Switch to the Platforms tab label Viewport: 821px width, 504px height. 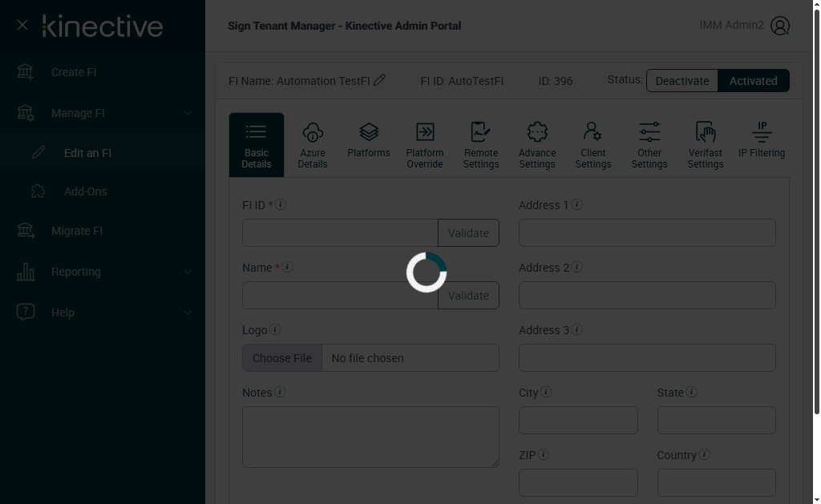369,153
